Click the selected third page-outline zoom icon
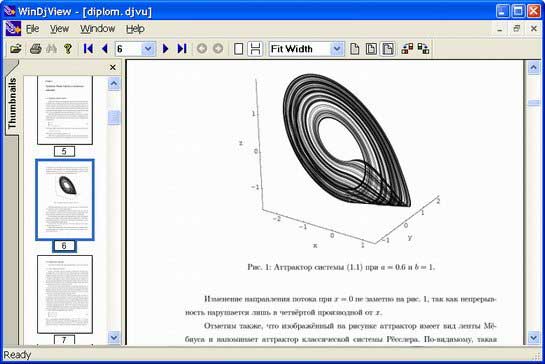This screenshot has width=545, height=364. tap(388, 49)
